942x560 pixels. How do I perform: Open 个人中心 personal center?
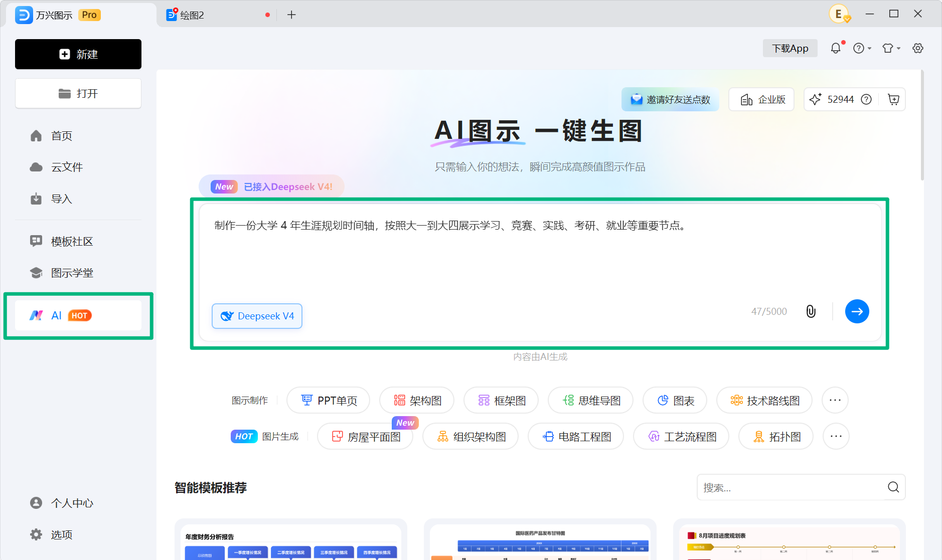tap(78, 503)
